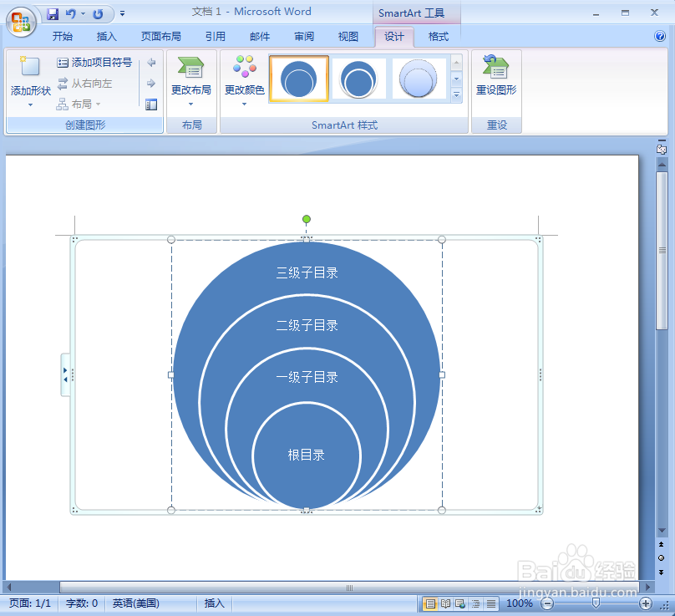Screen dimensions: 675x616
Task: Select the 一级子目录 circle text
Action: point(307,377)
